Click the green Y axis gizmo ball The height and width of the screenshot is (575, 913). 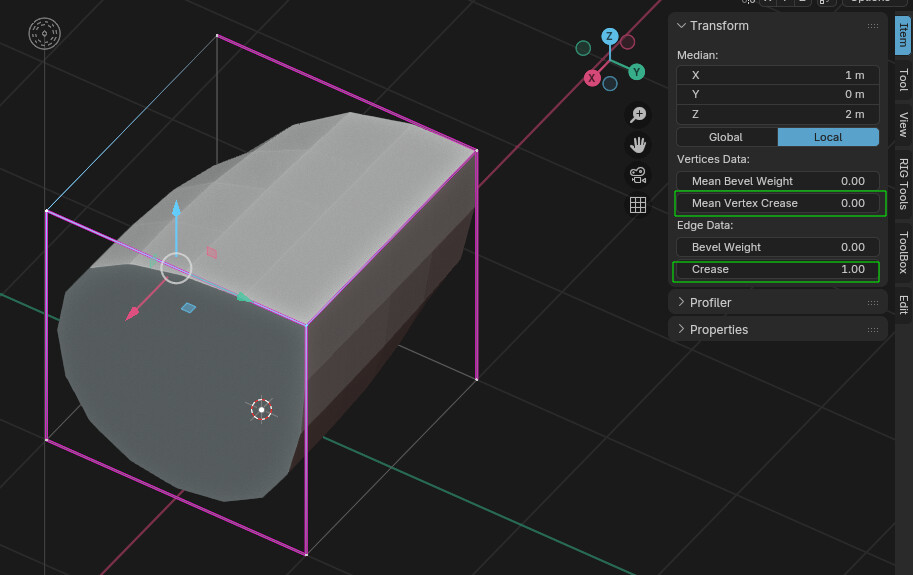pyautogui.click(x=636, y=72)
